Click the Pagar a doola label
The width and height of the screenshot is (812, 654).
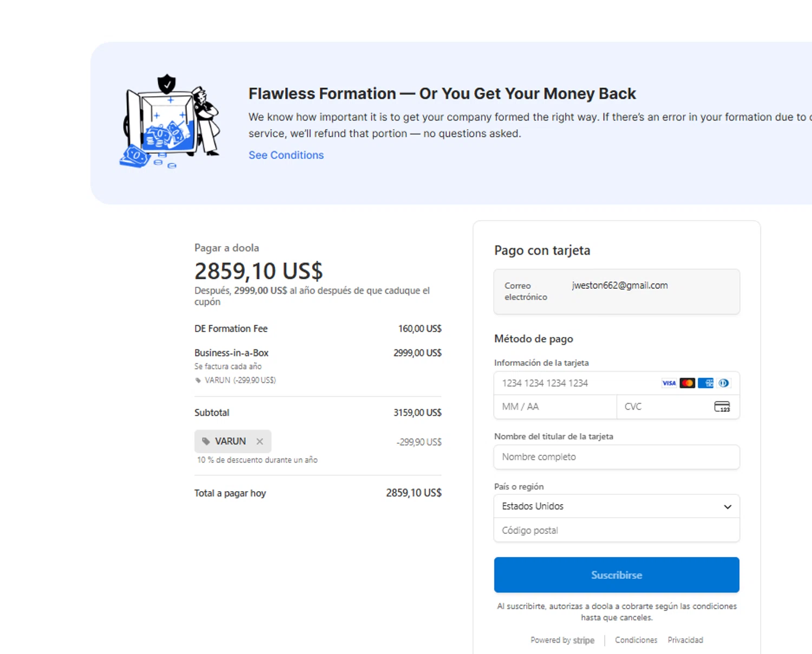click(x=226, y=248)
